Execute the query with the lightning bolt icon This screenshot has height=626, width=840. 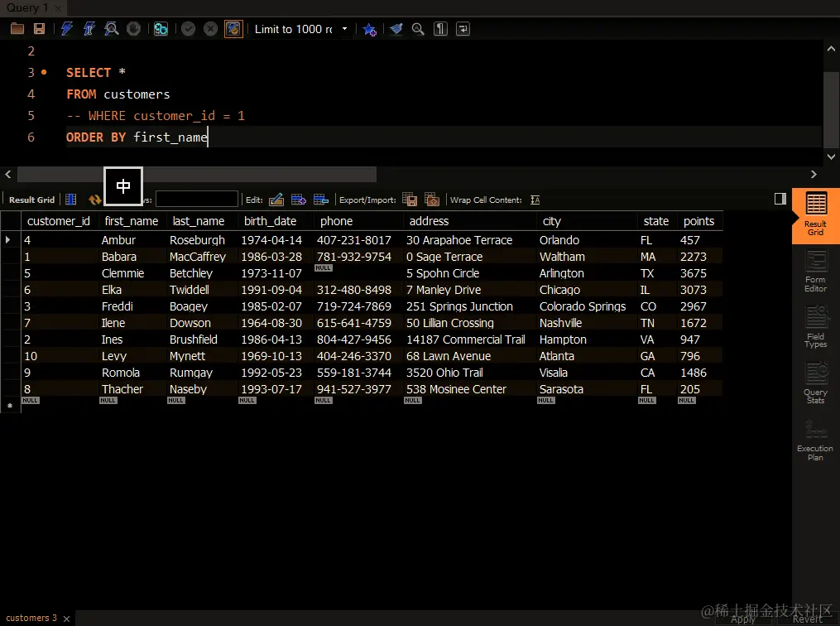click(66, 29)
